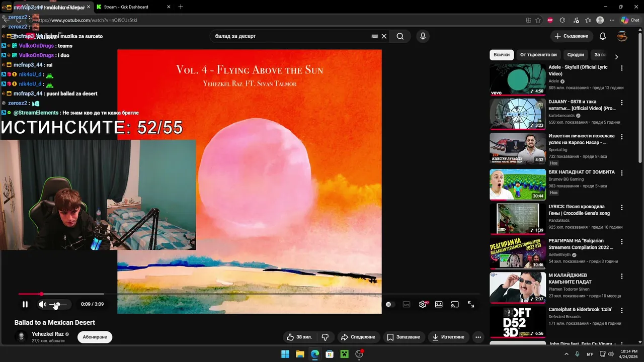Open Adele - Skyfall video thumbnail

[x=518, y=79]
